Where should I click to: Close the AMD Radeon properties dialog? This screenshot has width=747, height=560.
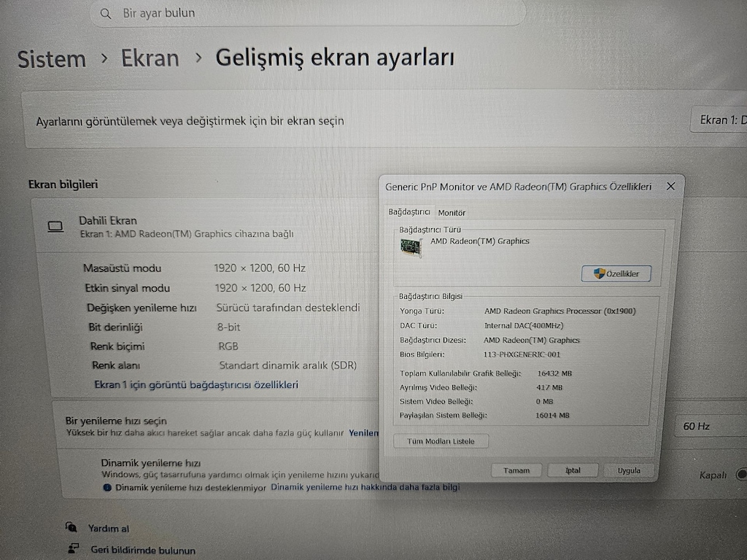[x=671, y=186]
